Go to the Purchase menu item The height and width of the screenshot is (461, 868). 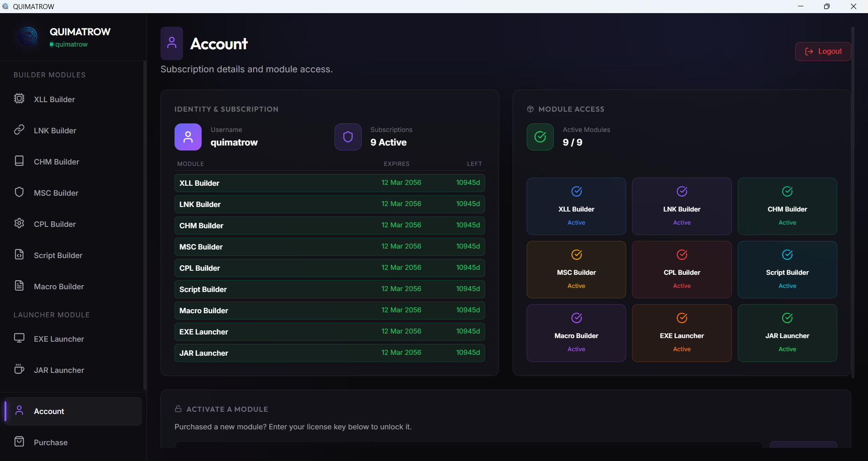50,442
